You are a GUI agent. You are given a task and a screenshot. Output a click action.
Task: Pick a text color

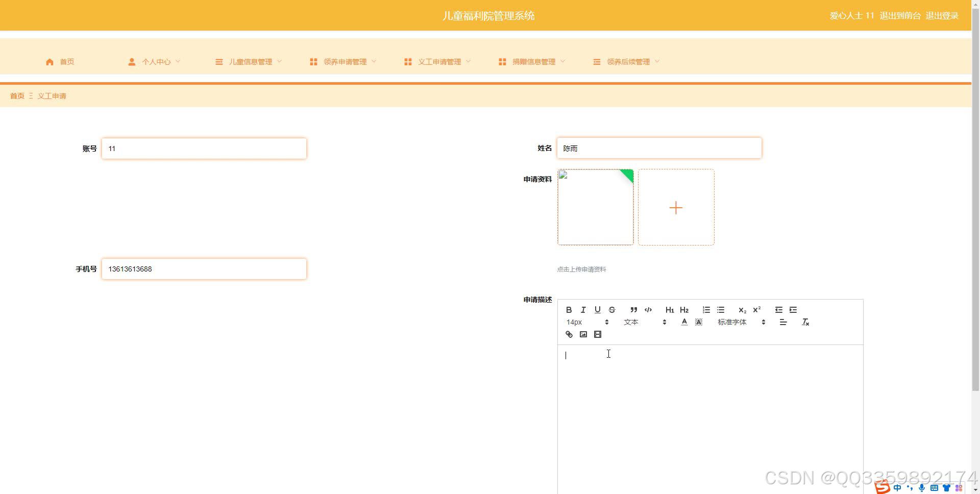point(684,322)
